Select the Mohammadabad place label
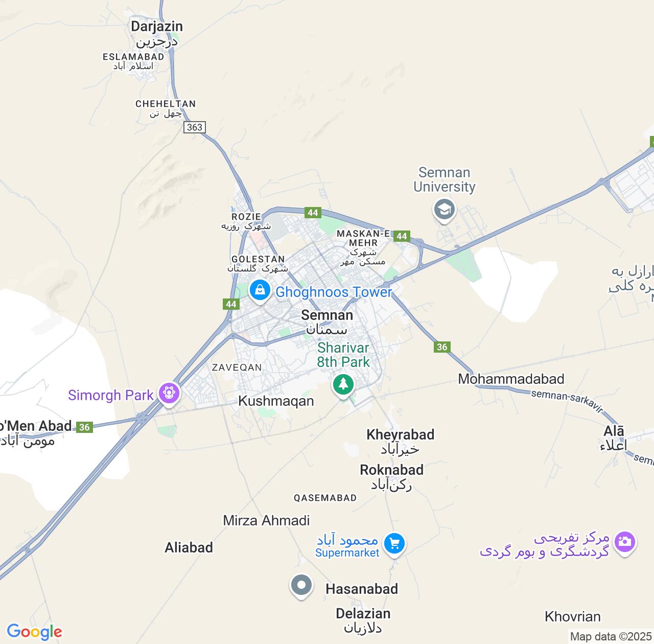Image resolution: width=654 pixels, height=644 pixels. [x=511, y=379]
